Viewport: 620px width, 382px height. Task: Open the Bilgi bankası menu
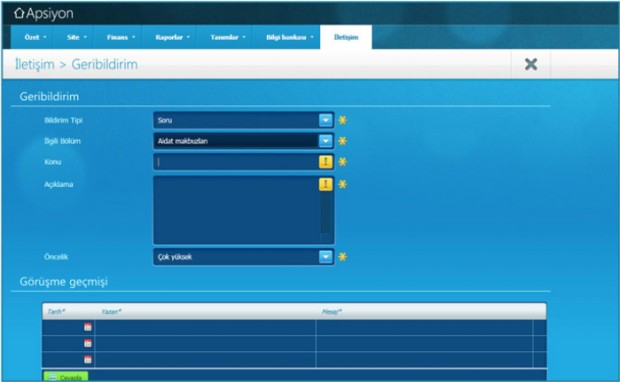289,37
